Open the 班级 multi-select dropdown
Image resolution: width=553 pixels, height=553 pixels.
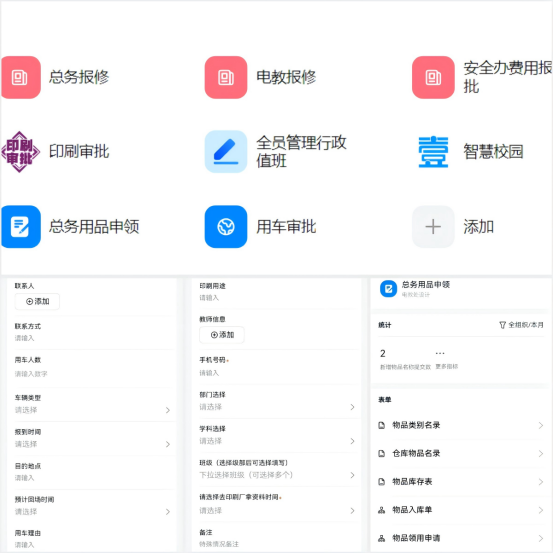277,469
